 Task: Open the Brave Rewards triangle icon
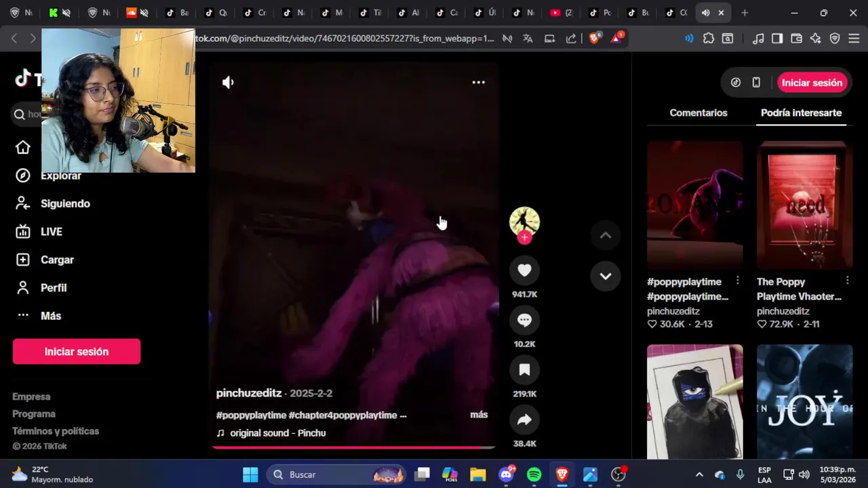(616, 38)
